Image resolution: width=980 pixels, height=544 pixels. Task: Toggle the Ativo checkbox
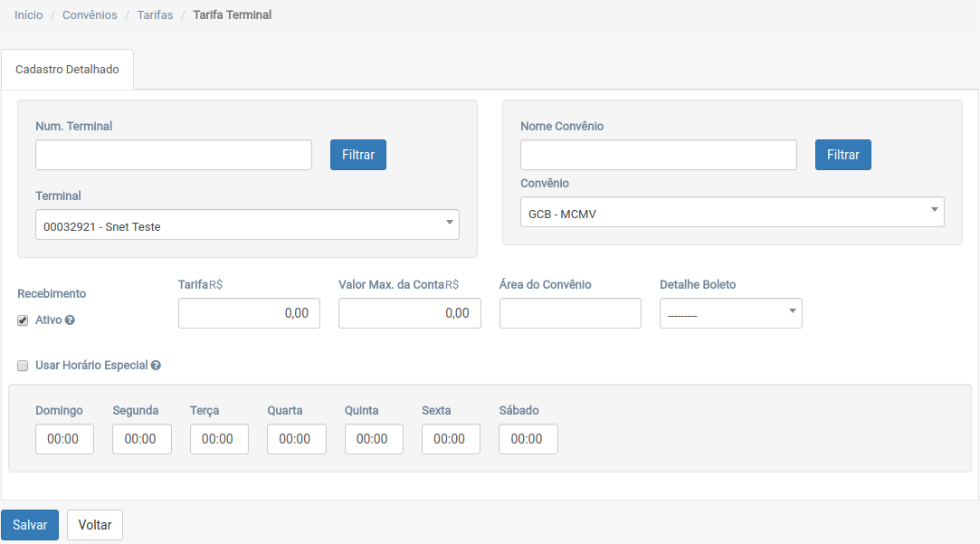click(x=23, y=320)
